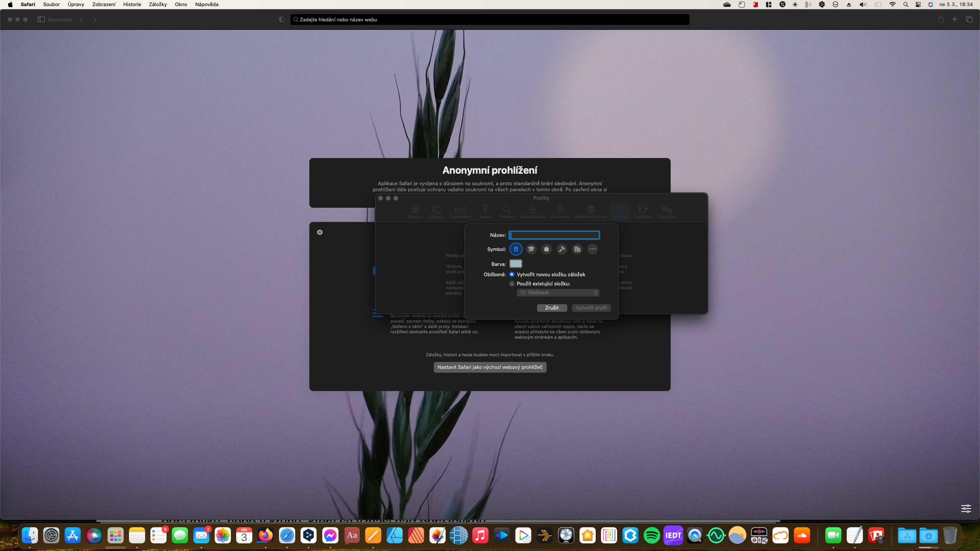
Task: Select 'Použít existující složku' radio option
Action: pyautogui.click(x=512, y=284)
